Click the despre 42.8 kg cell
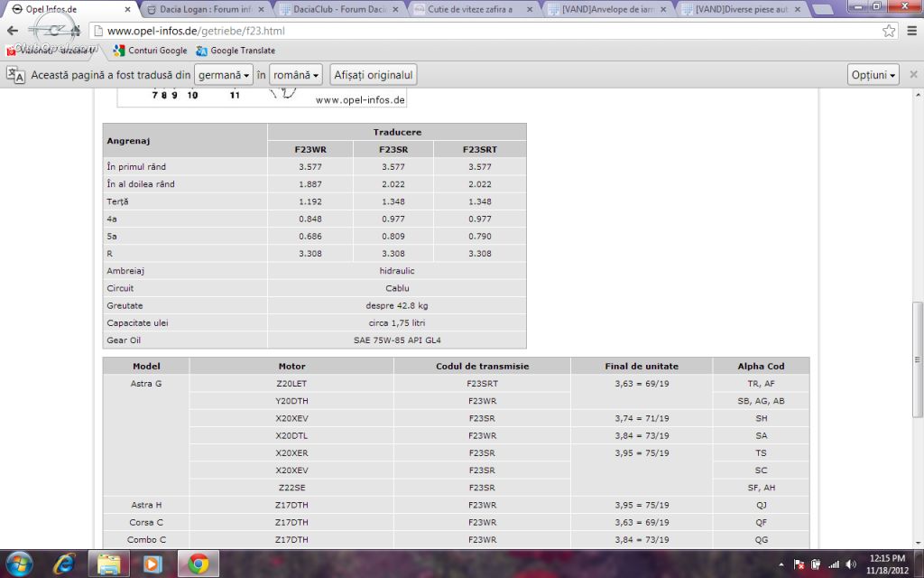The width and height of the screenshot is (924, 578). tap(397, 305)
